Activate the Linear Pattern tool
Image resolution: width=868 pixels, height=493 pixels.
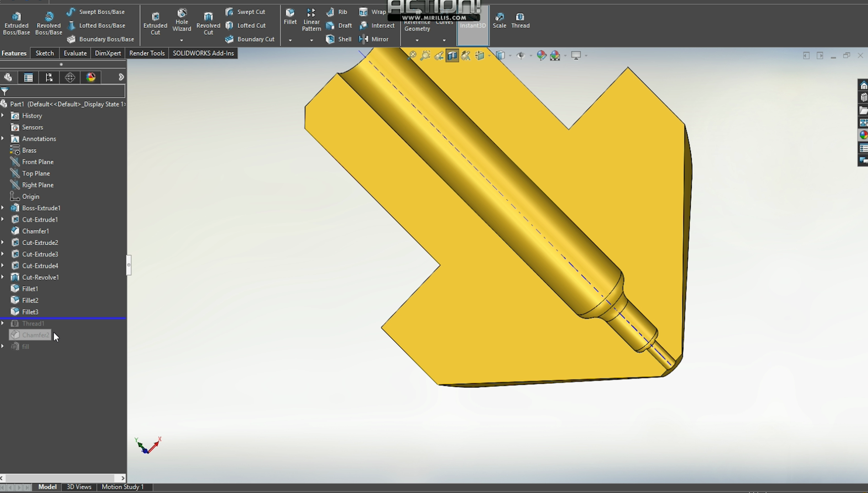[311, 20]
